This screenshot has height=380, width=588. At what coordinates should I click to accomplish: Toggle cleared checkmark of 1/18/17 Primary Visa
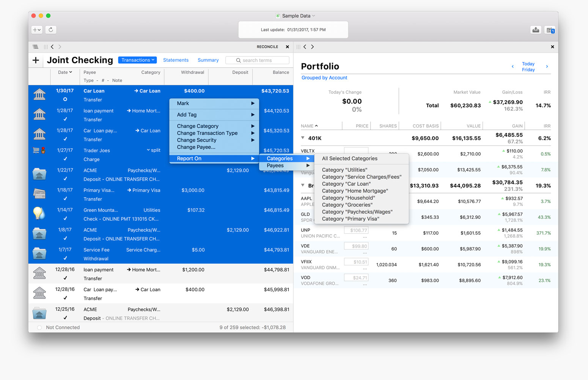coord(65,199)
